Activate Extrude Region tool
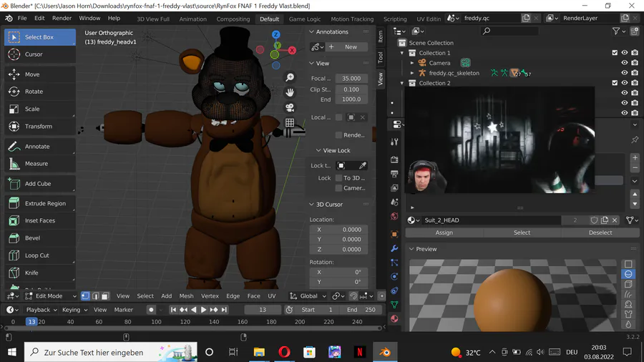644x362 pixels. [x=40, y=203]
